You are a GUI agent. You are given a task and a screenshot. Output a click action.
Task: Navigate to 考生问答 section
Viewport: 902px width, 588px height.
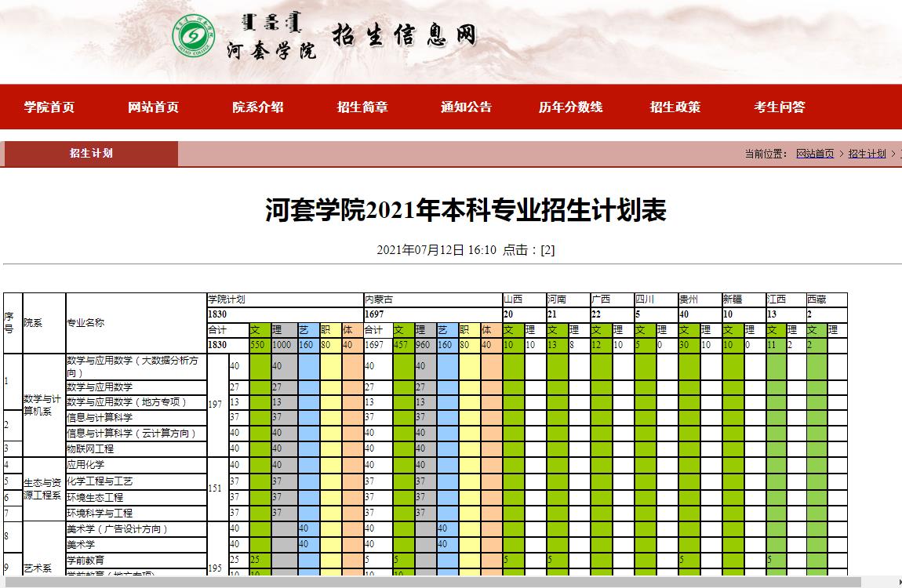pyautogui.click(x=779, y=107)
